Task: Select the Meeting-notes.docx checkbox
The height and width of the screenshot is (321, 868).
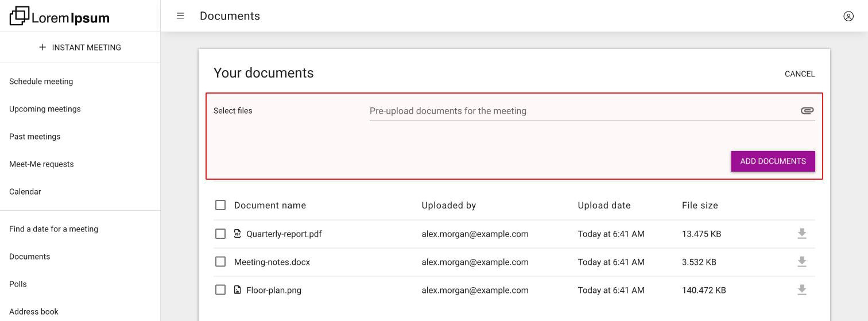Action: coord(220,262)
